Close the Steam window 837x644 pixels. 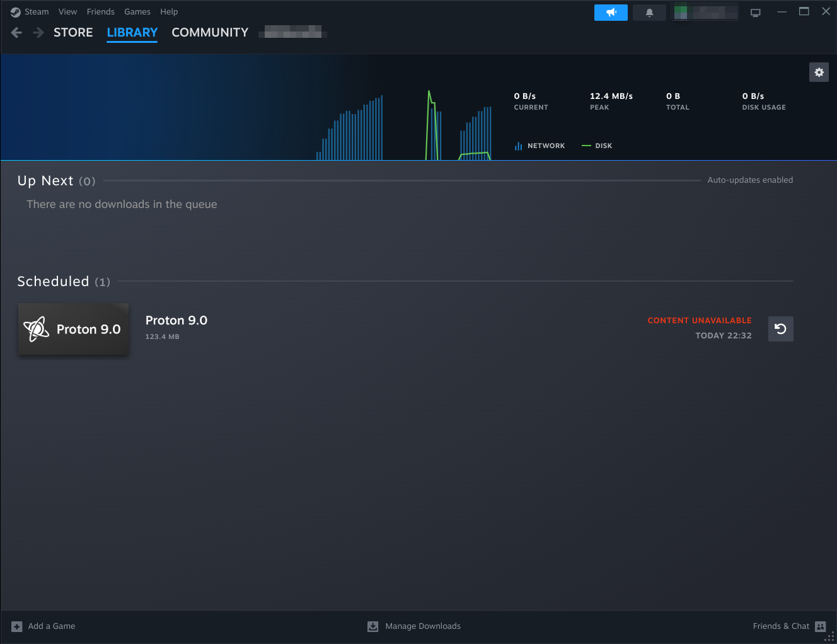click(x=826, y=11)
